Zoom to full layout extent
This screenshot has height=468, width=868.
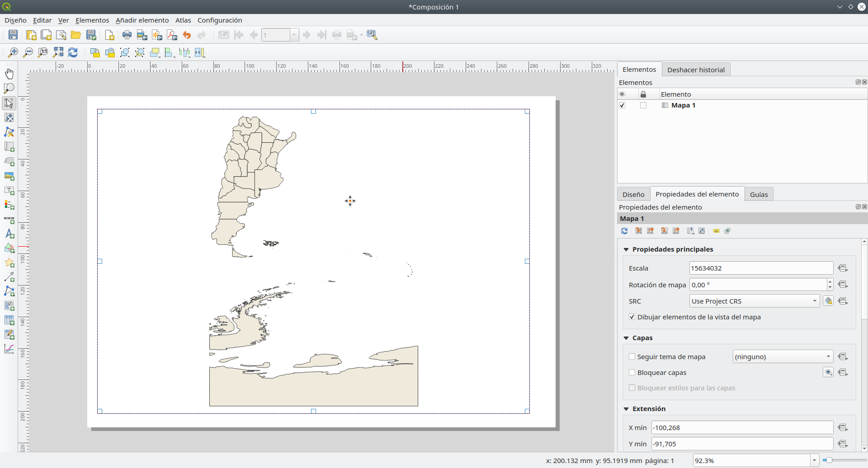click(58, 52)
